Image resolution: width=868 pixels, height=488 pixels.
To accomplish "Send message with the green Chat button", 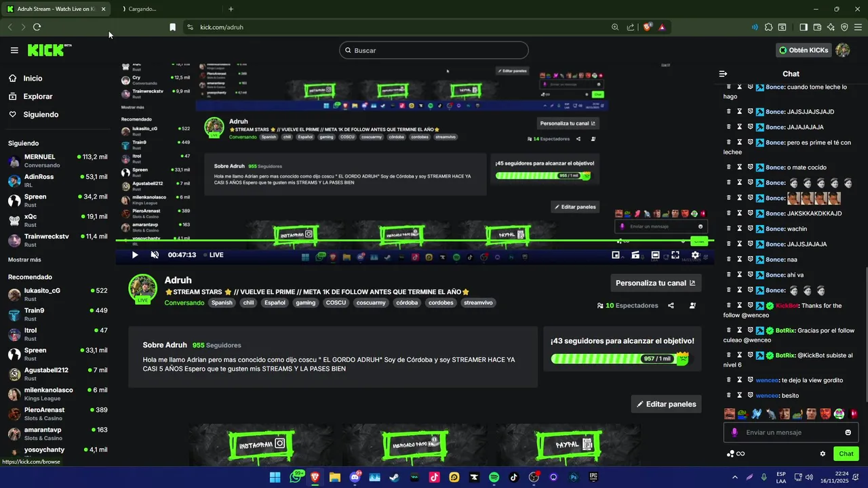I will [846, 454].
